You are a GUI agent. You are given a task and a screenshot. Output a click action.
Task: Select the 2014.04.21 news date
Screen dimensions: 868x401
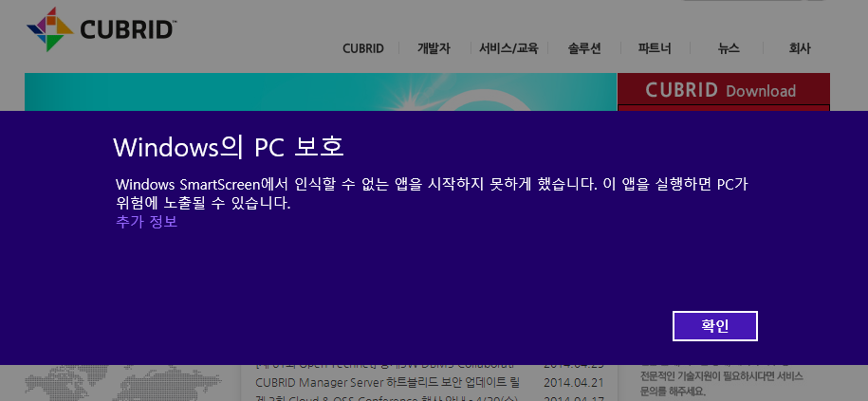pos(573,382)
